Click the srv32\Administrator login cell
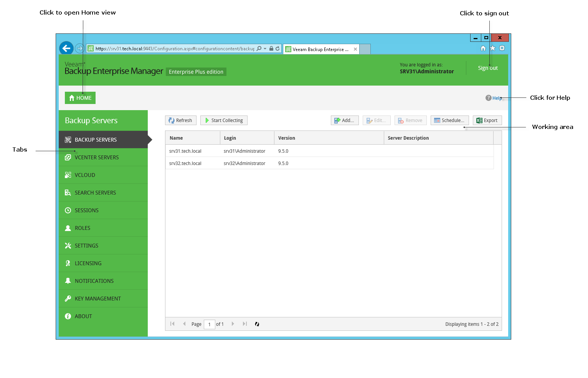This screenshot has width=588, height=378. click(x=244, y=163)
